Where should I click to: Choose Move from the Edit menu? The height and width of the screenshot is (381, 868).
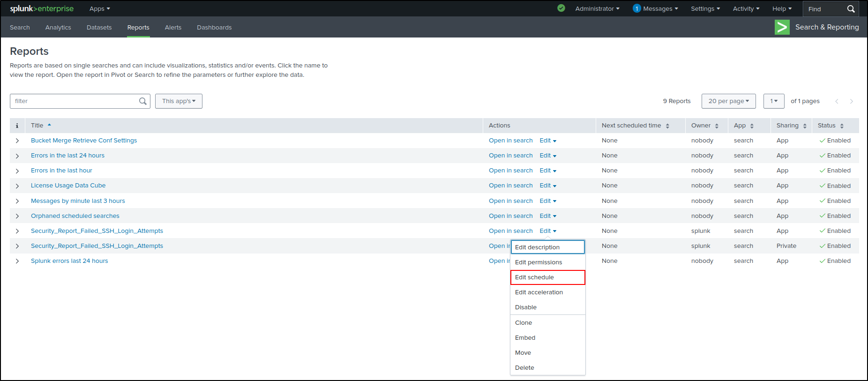548,353
